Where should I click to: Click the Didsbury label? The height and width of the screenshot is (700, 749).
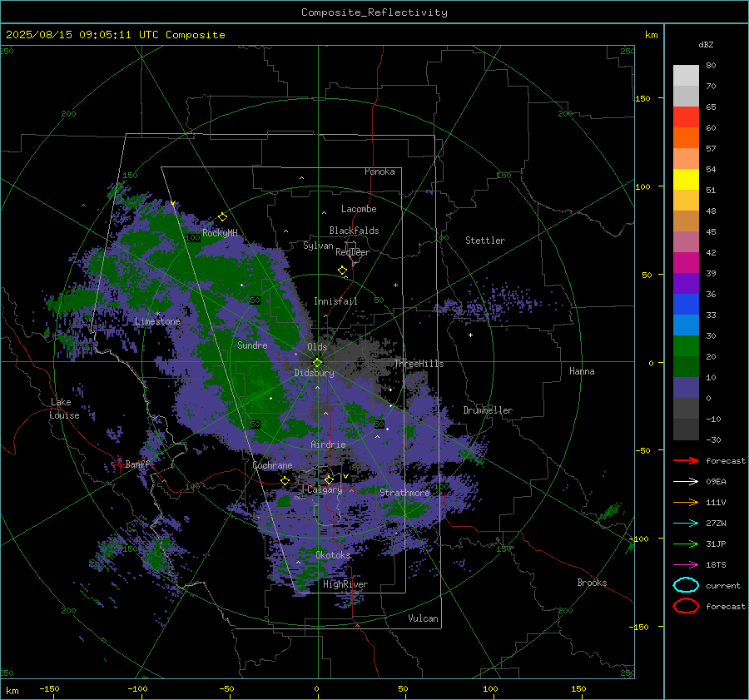[x=314, y=373]
